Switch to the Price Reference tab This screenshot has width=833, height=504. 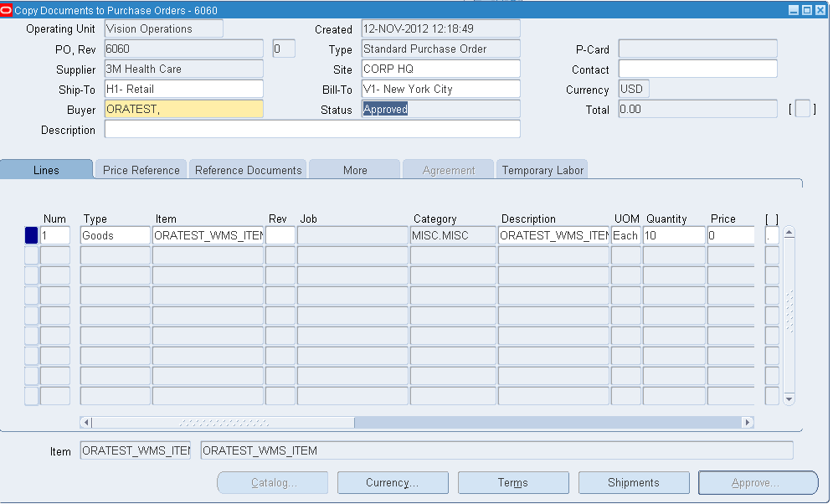click(141, 168)
